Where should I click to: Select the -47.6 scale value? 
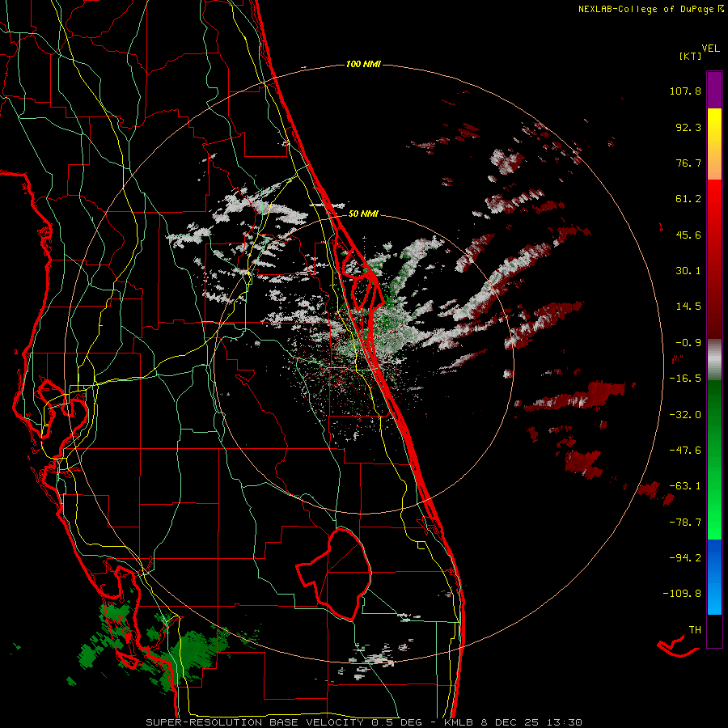pyautogui.click(x=685, y=451)
